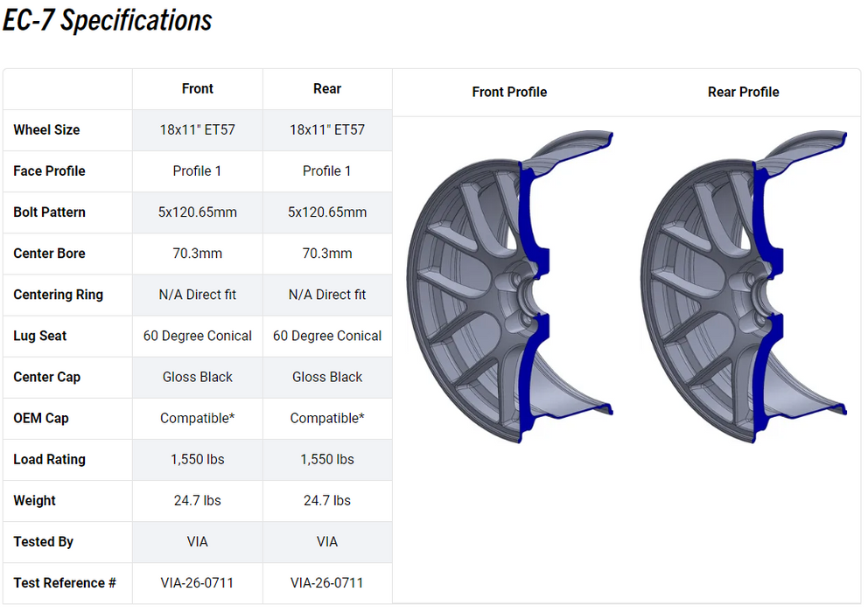Click the Front column header

[198, 88]
